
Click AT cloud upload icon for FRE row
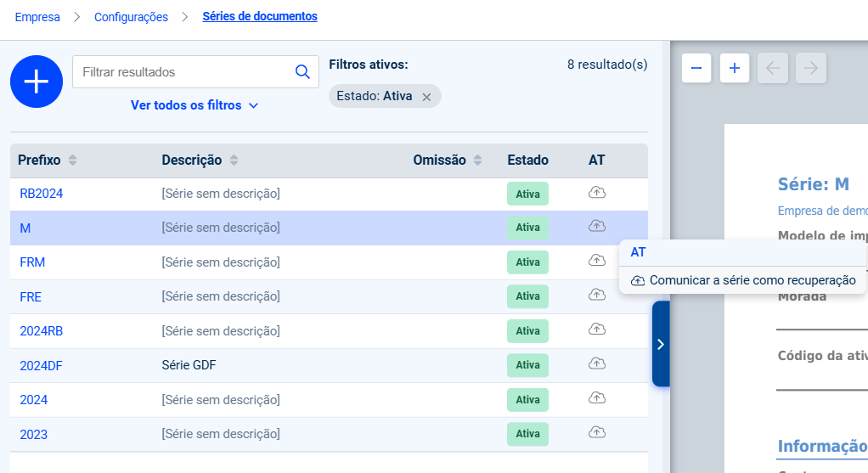click(597, 295)
